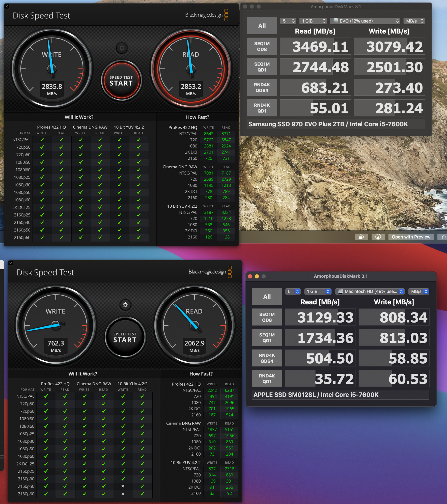Click the 281.24 random write result

tap(389, 108)
